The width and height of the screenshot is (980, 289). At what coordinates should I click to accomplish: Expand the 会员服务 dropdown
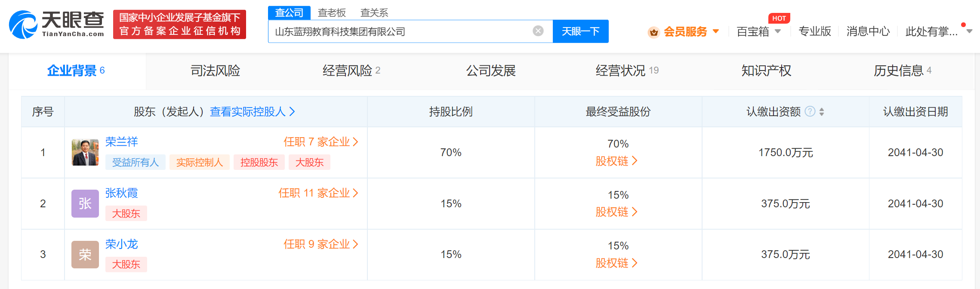click(716, 31)
